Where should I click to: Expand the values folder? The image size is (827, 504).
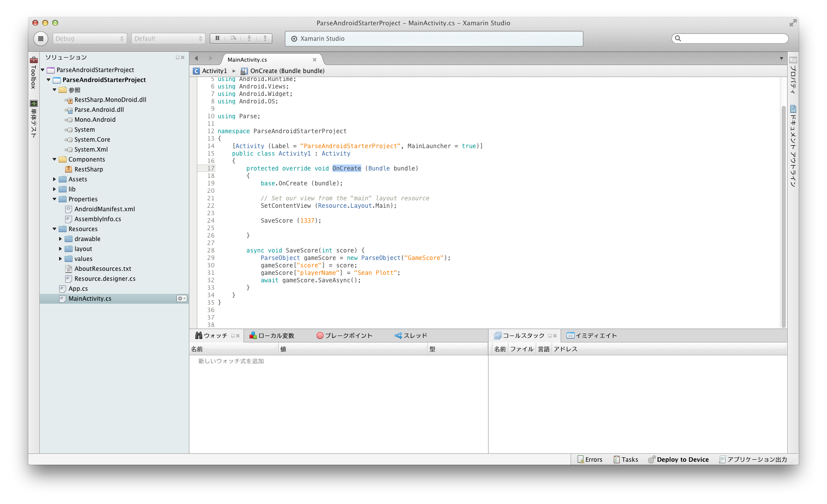61,259
